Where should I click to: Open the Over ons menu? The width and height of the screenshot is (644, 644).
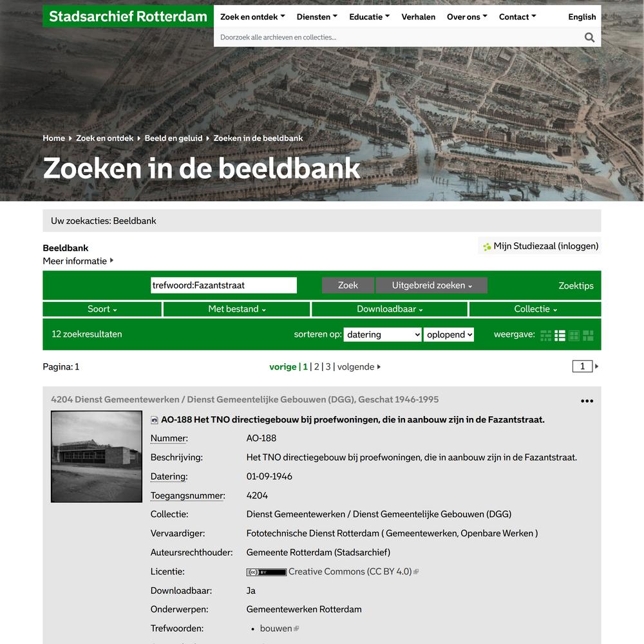(467, 17)
